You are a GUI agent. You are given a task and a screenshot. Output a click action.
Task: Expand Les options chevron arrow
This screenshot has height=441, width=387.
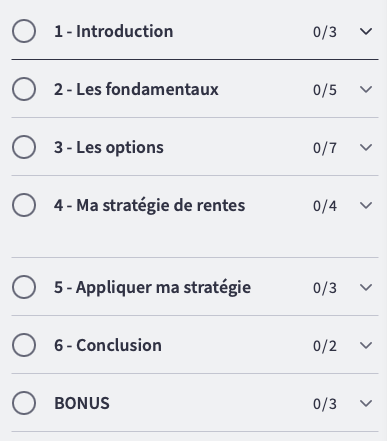click(x=366, y=147)
